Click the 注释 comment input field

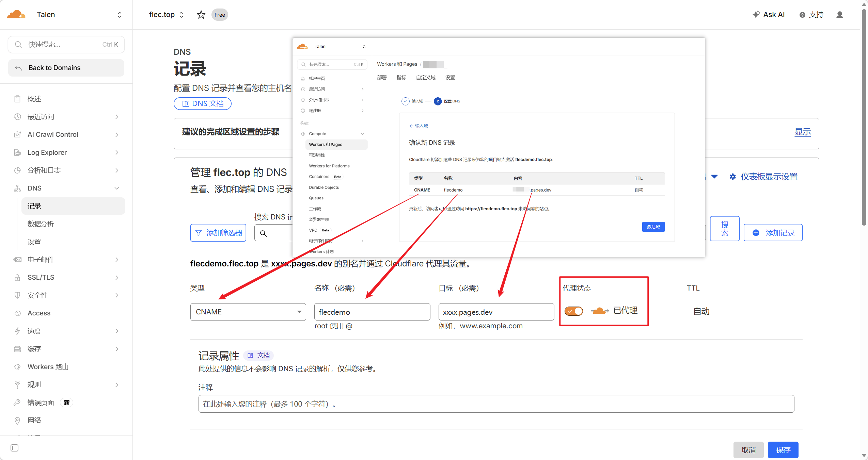tap(496, 404)
